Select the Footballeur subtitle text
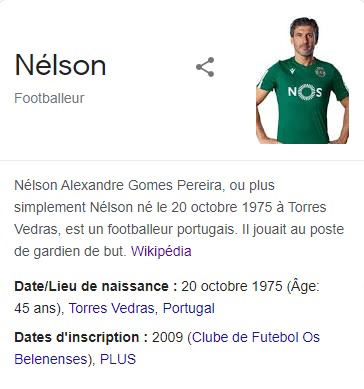This screenshot has width=364, height=389. tap(49, 98)
